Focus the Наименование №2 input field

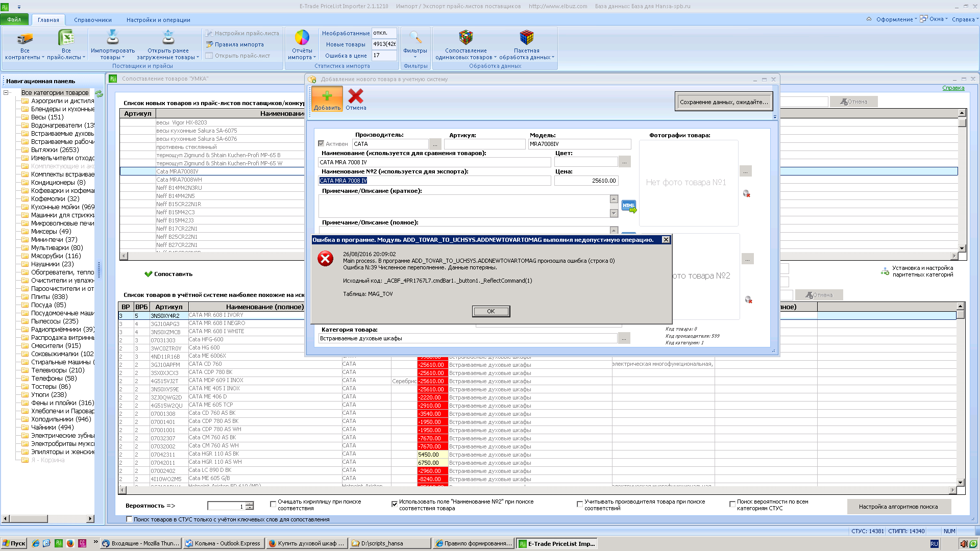pos(434,181)
